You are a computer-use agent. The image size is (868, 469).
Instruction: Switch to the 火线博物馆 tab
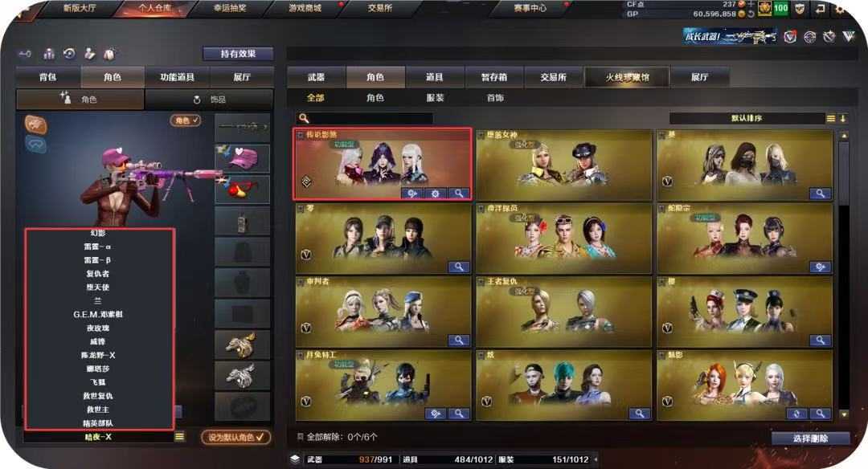point(627,77)
